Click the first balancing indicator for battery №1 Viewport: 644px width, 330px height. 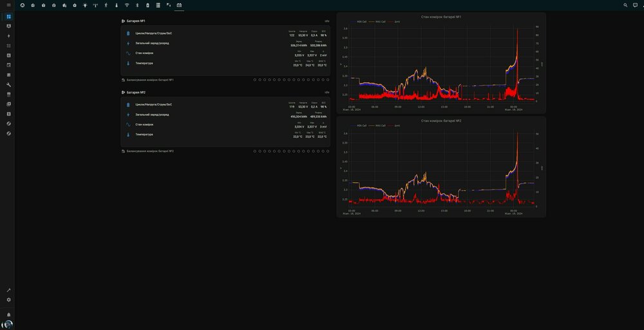point(255,80)
